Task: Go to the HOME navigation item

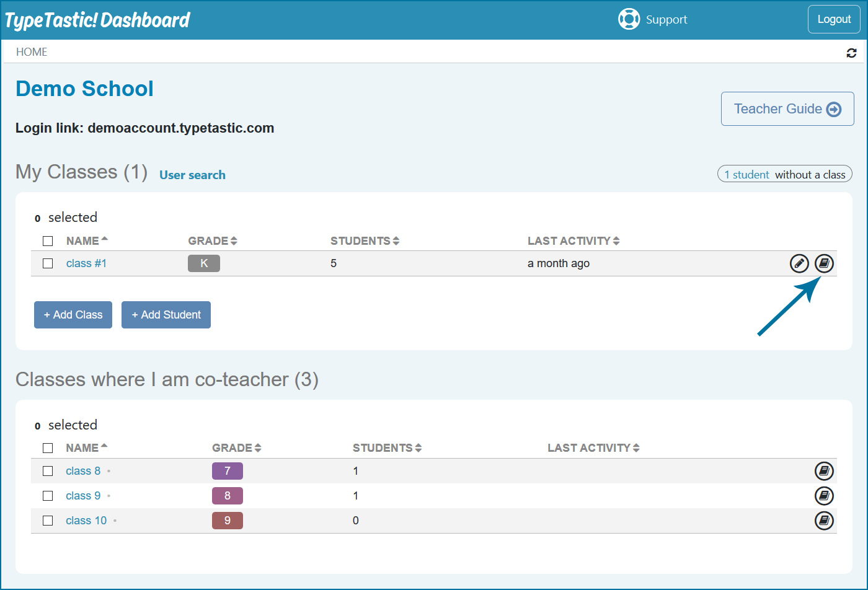Action: [32, 51]
